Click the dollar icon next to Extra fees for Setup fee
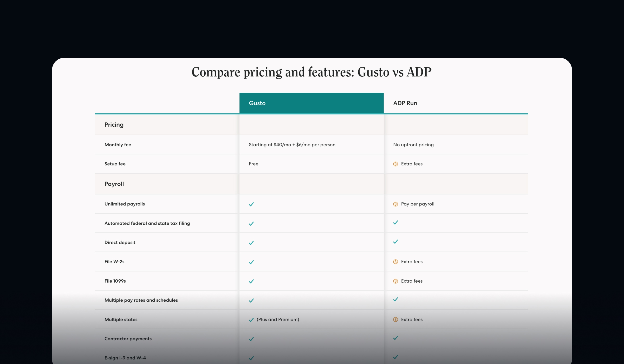Screen dimensions: 624x364 tap(396, 164)
